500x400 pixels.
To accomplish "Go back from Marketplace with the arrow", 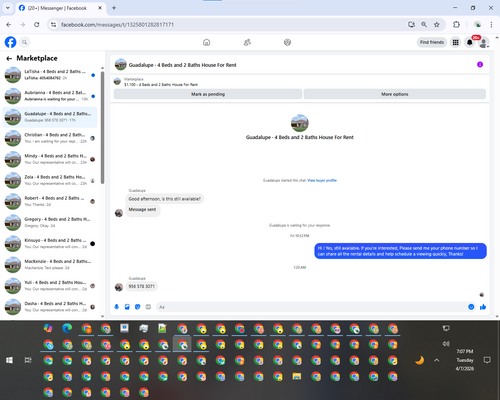I will click(9, 59).
